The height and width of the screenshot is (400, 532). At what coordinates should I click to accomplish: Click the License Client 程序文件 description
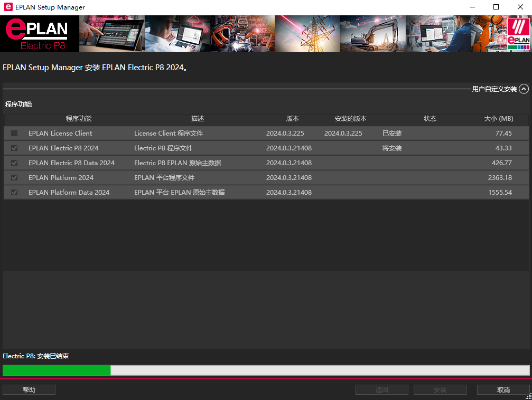coord(169,133)
